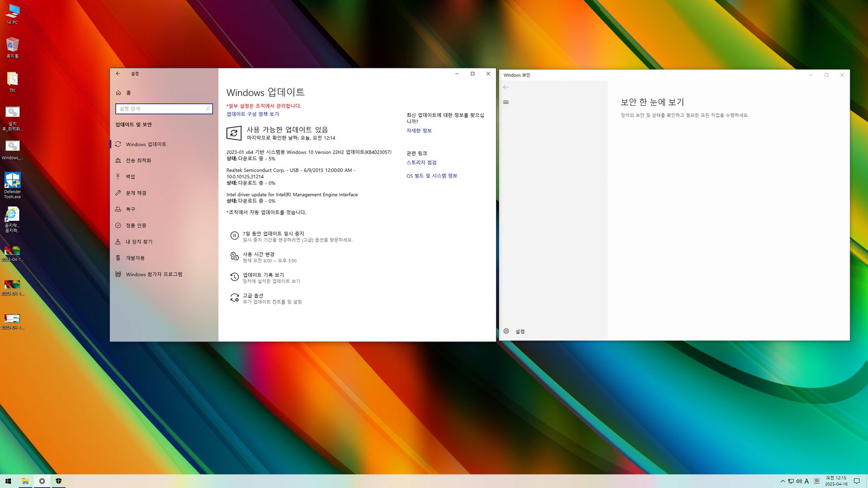Viewport: 868px width, 488px height.
Task: Open 개발자용 settings page
Action: pyautogui.click(x=164, y=258)
